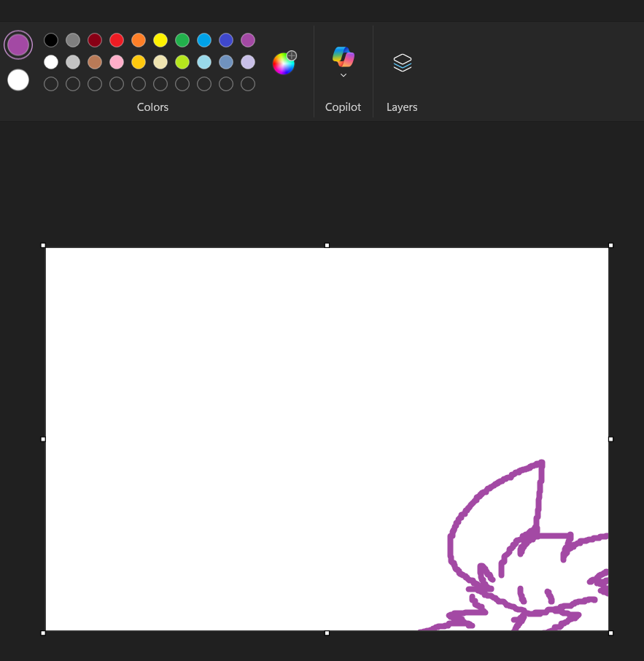Click the Copilot icon
This screenshot has width=644, height=661.
(x=344, y=57)
